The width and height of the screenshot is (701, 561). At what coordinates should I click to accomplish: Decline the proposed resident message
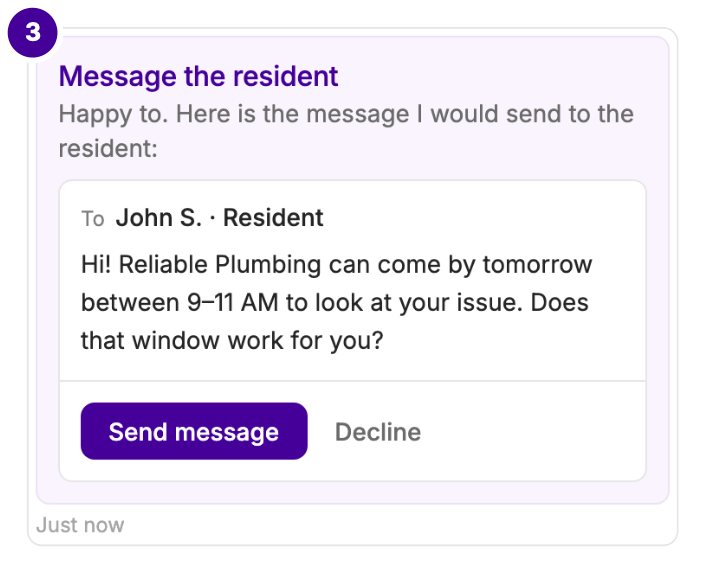coord(378,432)
